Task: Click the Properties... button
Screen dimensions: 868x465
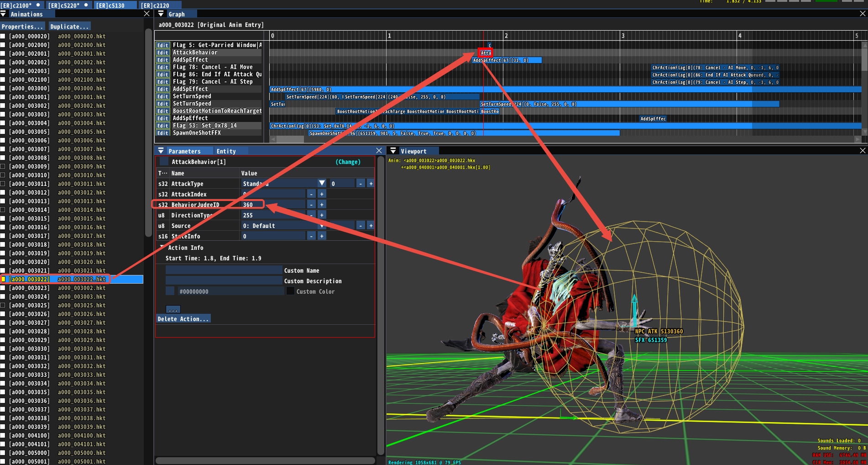Action: pos(22,26)
